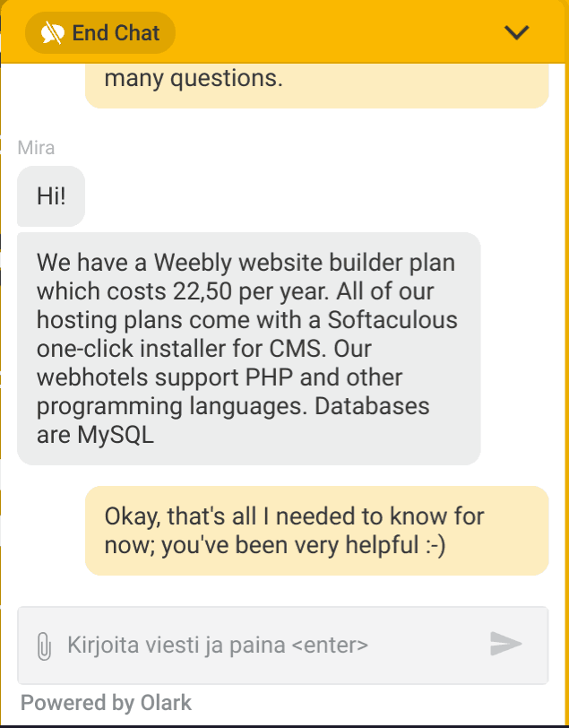Viewport: 569px width, 728px height.
Task: Click the word Softaculous in the message
Action: (x=392, y=320)
